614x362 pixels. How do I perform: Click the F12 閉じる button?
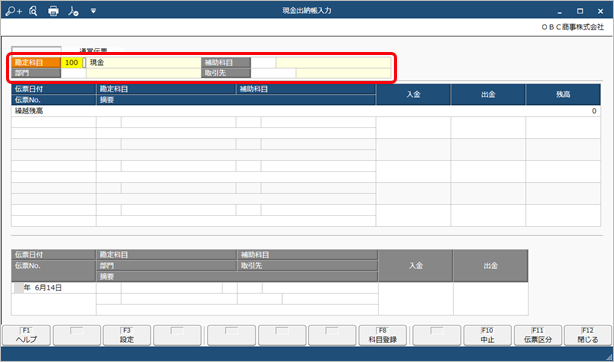point(588,336)
